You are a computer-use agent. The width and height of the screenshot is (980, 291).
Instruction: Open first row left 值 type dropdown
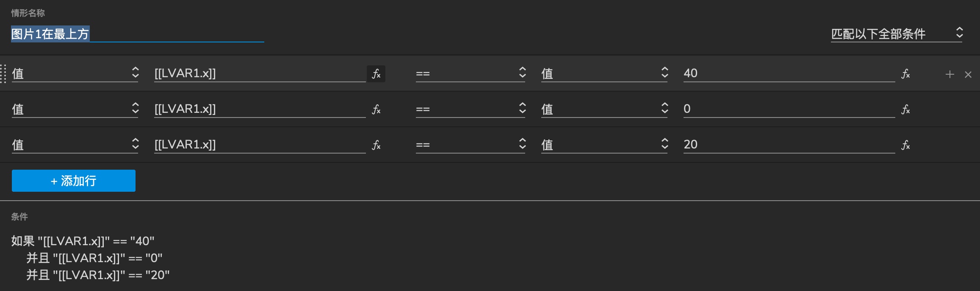[x=75, y=73]
